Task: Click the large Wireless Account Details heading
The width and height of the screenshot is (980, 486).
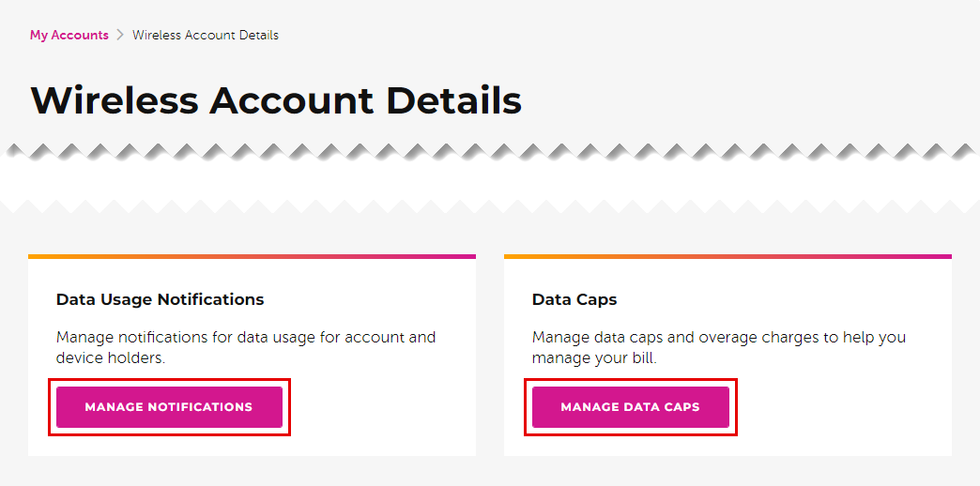Action: (276, 100)
